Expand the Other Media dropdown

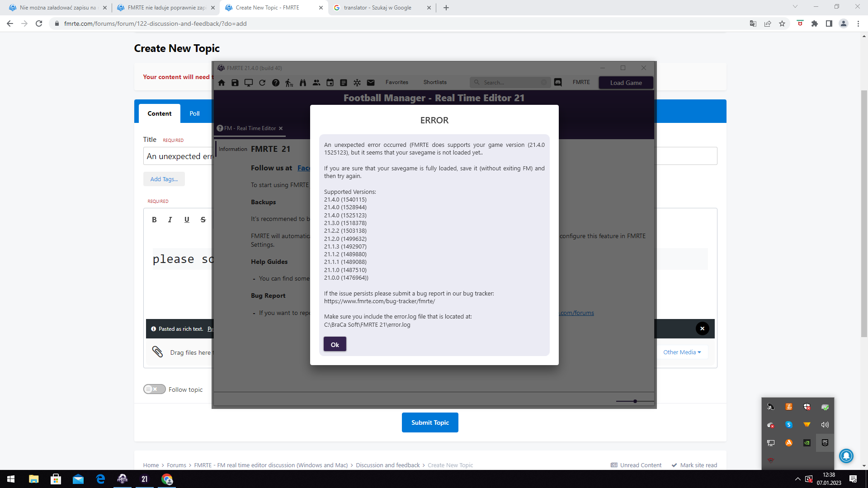coord(682,352)
